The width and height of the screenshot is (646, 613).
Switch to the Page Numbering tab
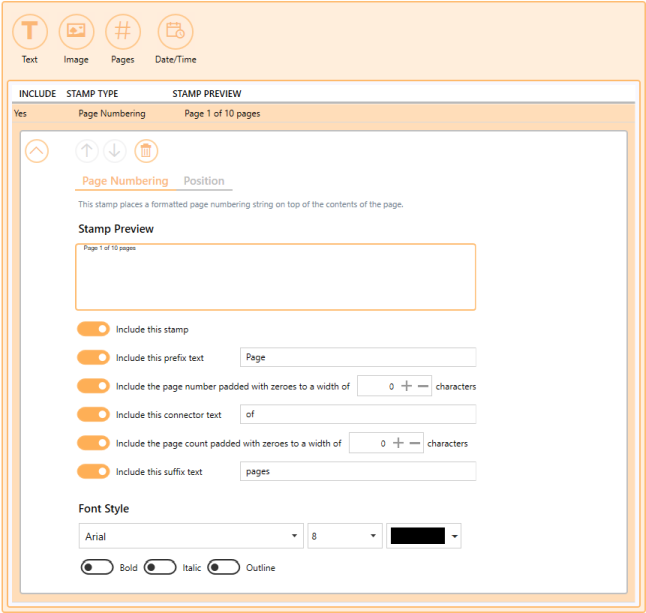pyautogui.click(x=125, y=181)
